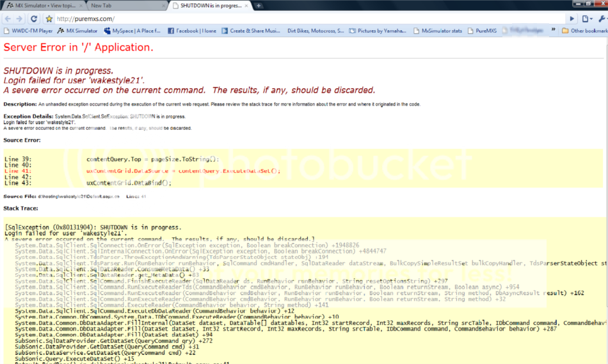Switch to the MX Simulator View topic tab
Viewport: 608px width, 364px height.
[41, 5]
